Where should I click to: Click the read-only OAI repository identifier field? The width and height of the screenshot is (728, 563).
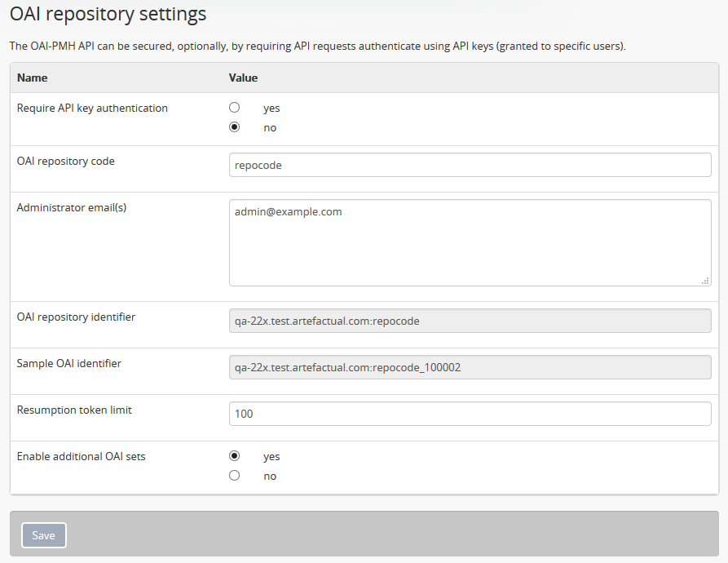click(470, 321)
